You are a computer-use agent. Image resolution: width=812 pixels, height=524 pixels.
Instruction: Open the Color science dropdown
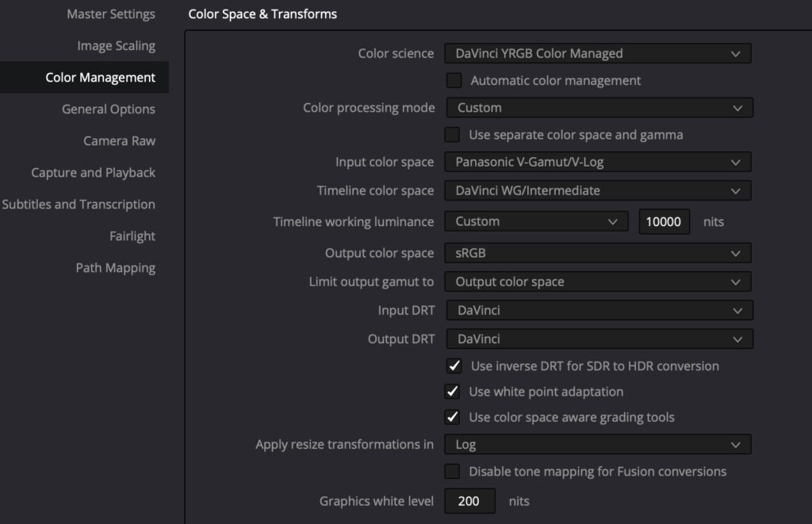[598, 53]
